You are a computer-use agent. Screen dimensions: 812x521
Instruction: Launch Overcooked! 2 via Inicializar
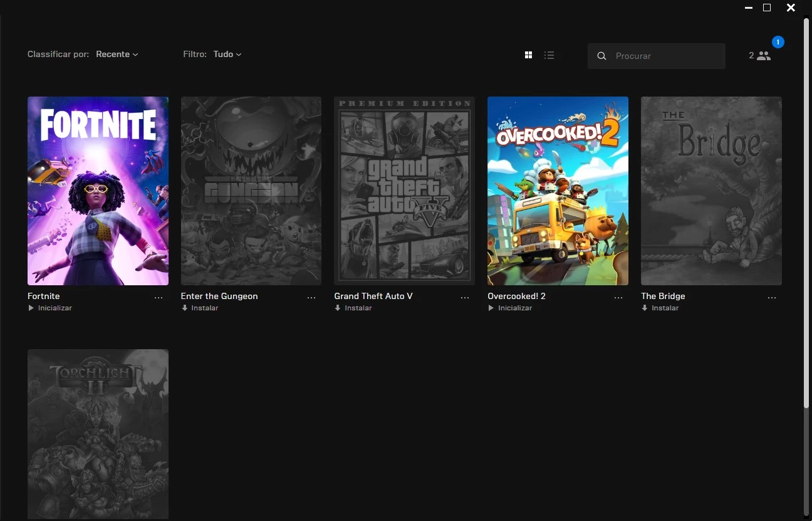tap(515, 308)
